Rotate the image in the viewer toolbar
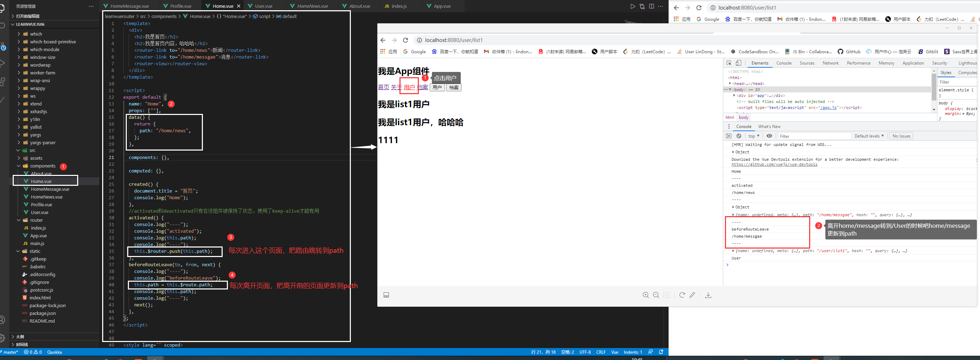 pyautogui.click(x=682, y=295)
